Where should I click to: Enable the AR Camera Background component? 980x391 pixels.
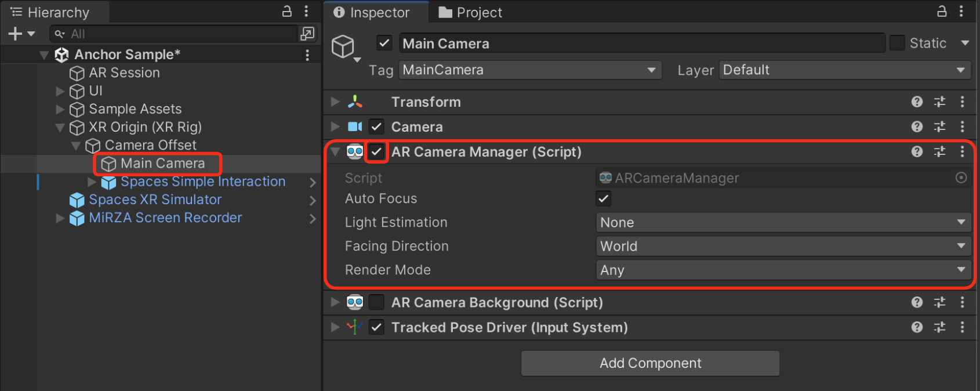(376, 302)
